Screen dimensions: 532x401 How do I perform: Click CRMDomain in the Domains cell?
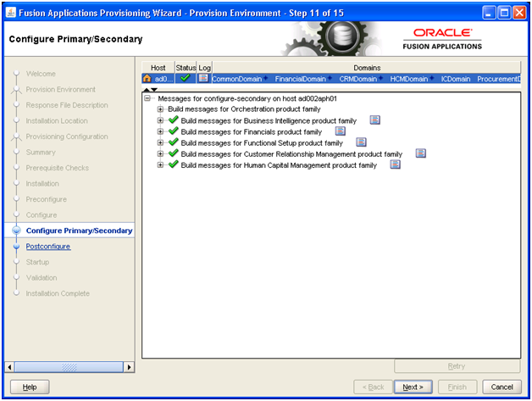click(358, 79)
